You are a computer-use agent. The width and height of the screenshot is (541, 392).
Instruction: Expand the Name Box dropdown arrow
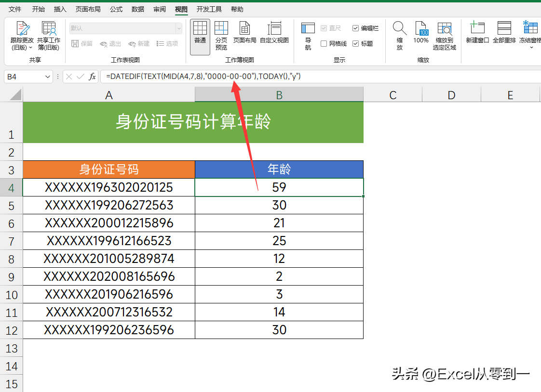[x=48, y=77]
